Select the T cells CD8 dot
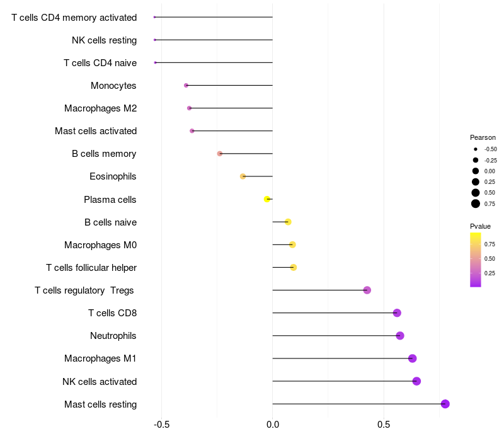This screenshot has width=504, height=441. tap(397, 313)
